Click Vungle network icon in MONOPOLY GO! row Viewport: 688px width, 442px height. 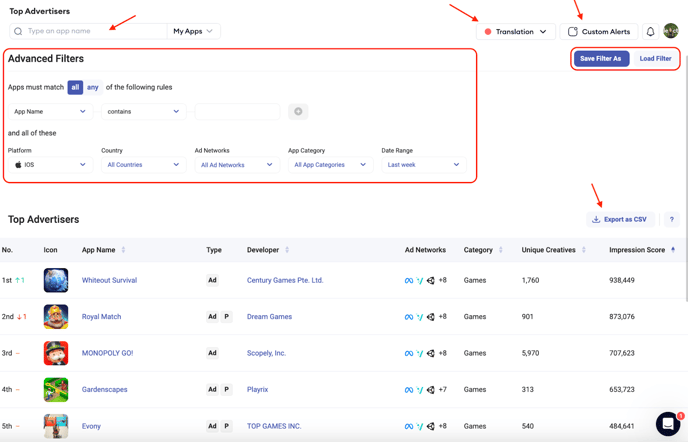(420, 353)
